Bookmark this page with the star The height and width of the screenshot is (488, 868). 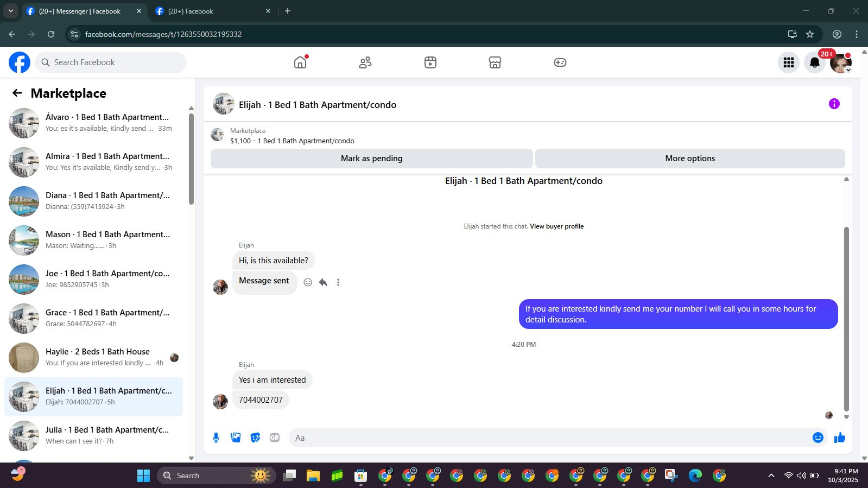pos(810,34)
